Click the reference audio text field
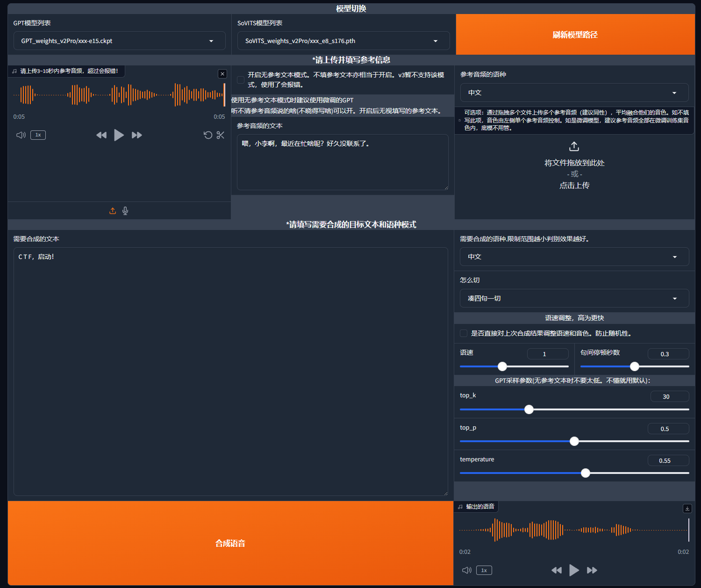The height and width of the screenshot is (588, 701). 343,162
